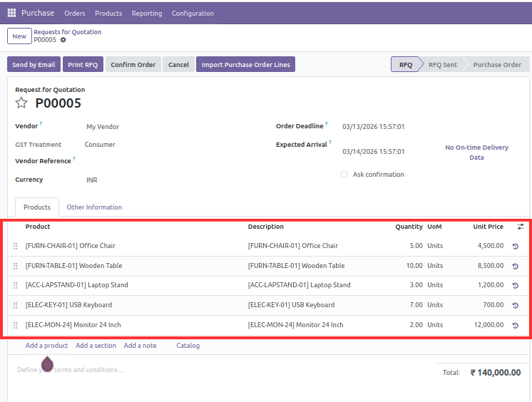The width and height of the screenshot is (532, 402).
Task: Click unit price 1,200.00 of Laptop Stand
Action: tap(490, 285)
